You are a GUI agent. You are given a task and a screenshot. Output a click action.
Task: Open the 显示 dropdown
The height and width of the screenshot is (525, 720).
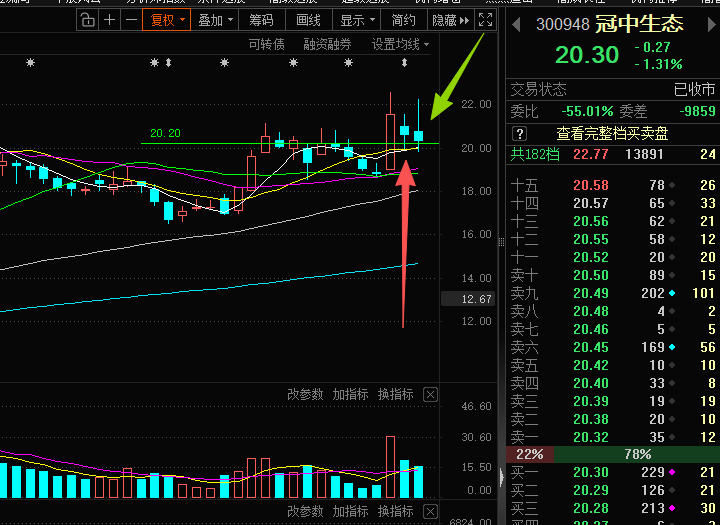(x=357, y=20)
